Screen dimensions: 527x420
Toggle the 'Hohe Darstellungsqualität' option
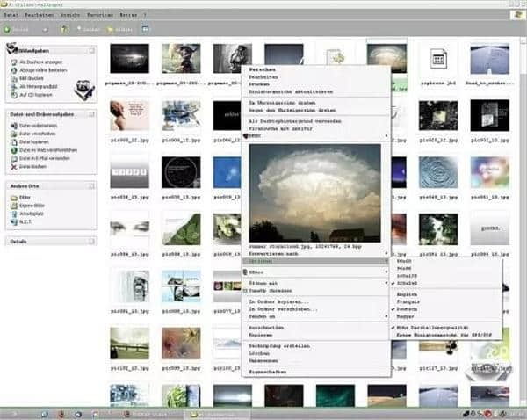[433, 326]
